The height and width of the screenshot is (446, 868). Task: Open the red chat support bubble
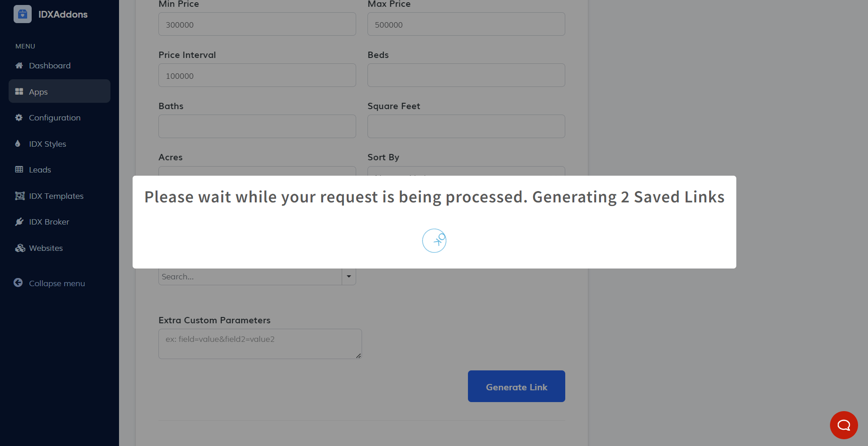click(x=844, y=425)
